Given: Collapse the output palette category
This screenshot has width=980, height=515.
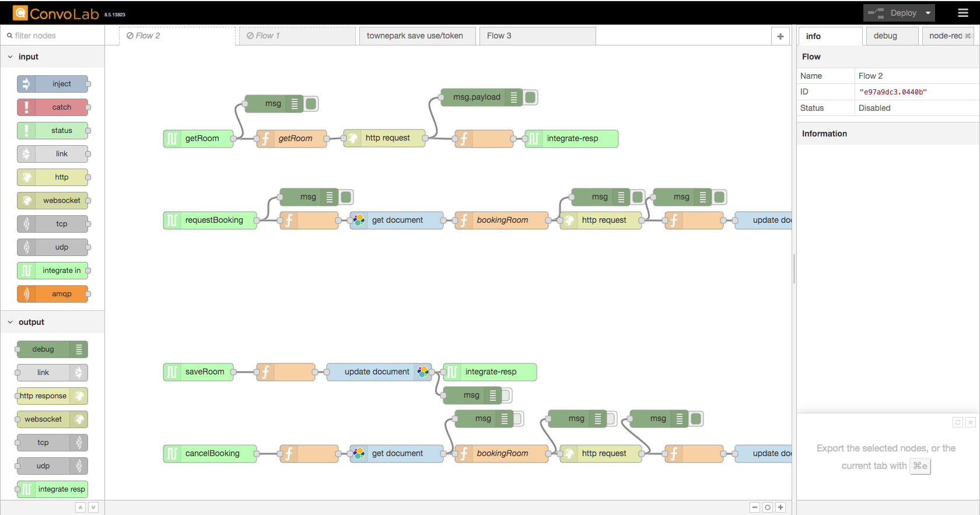Looking at the screenshot, I should [x=52, y=322].
